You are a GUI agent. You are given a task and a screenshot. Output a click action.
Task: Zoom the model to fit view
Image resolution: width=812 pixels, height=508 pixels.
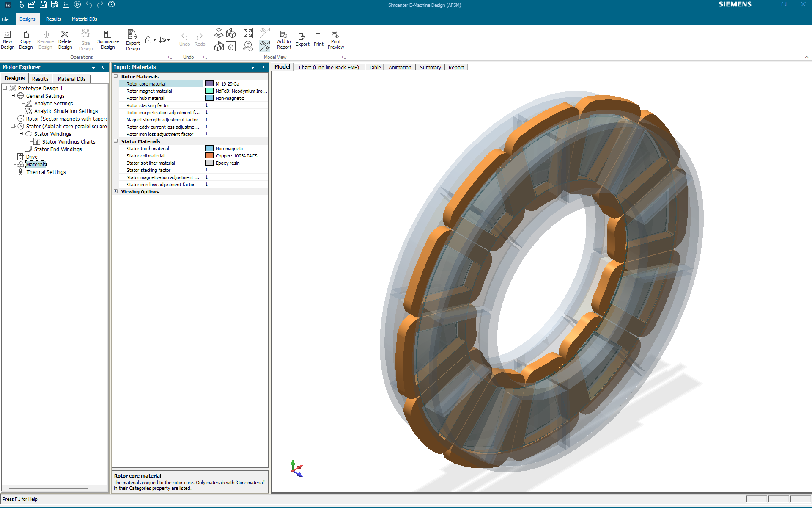248,33
